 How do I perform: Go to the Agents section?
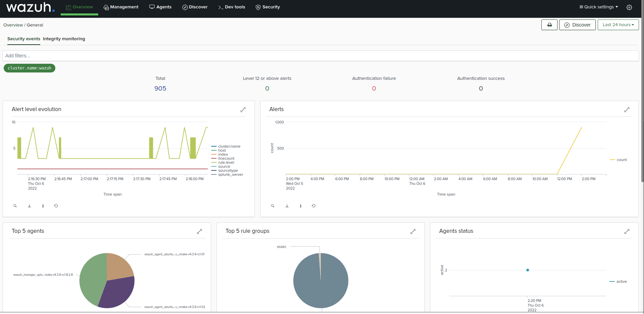tap(160, 7)
